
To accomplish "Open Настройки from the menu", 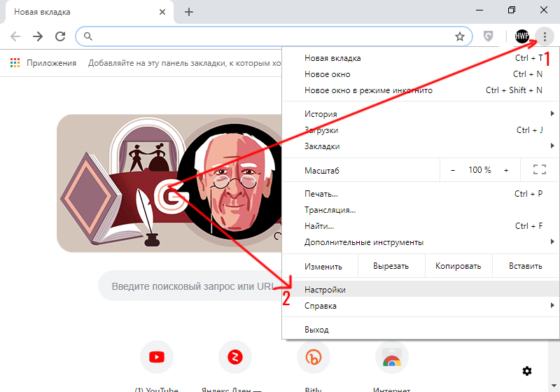I will click(x=421, y=290).
